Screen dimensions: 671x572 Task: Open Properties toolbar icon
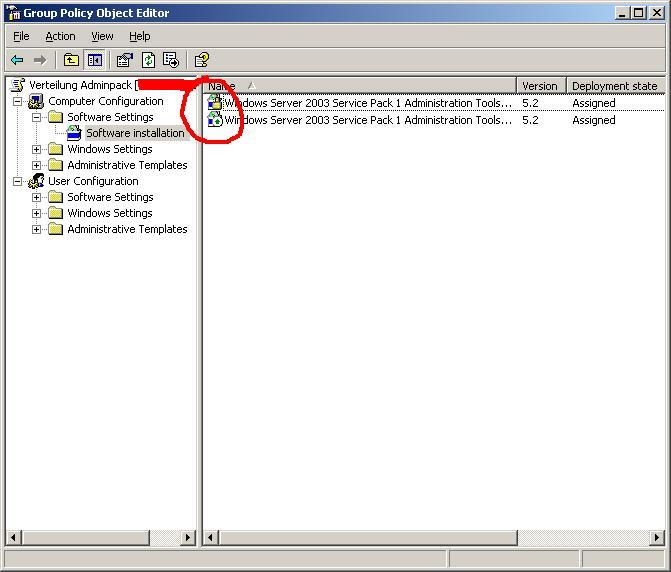(125, 60)
